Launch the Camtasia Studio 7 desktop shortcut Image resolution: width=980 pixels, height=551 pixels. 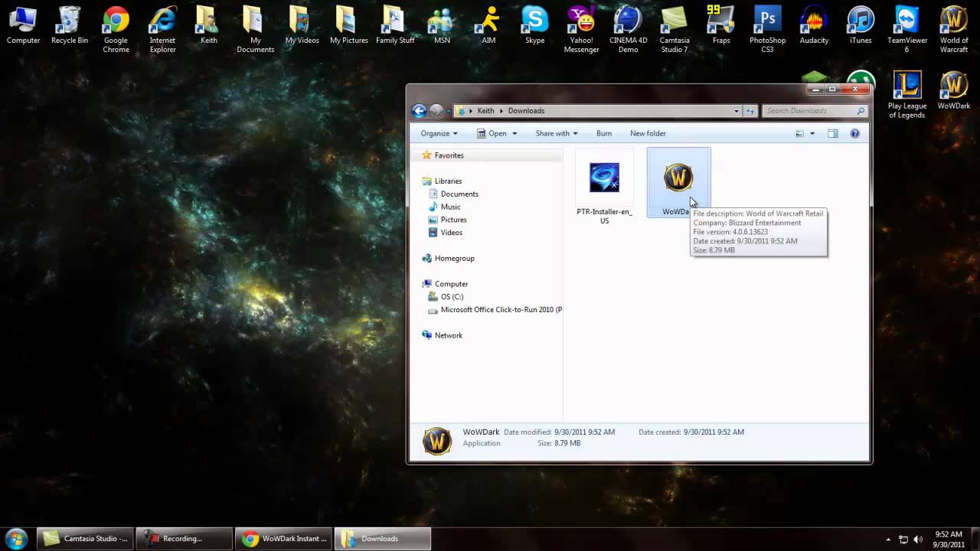pos(674,30)
